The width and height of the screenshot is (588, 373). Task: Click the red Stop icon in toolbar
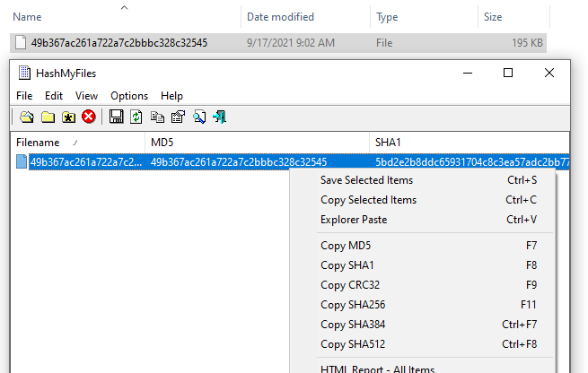89,117
